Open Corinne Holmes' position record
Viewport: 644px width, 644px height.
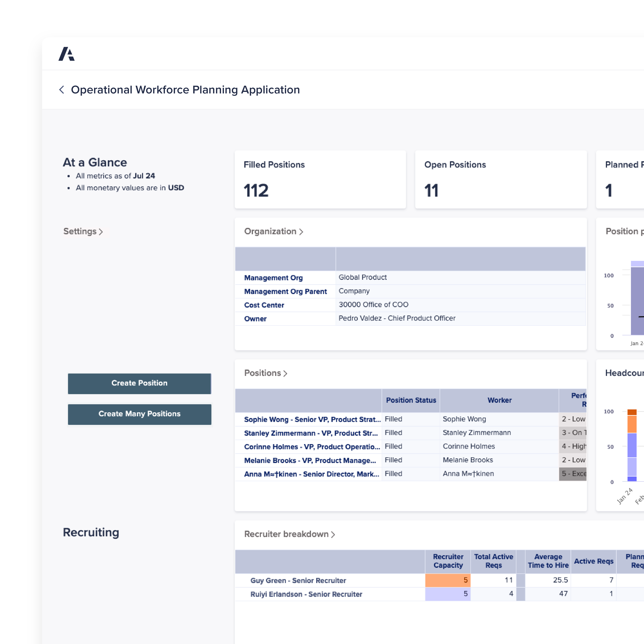click(312, 447)
